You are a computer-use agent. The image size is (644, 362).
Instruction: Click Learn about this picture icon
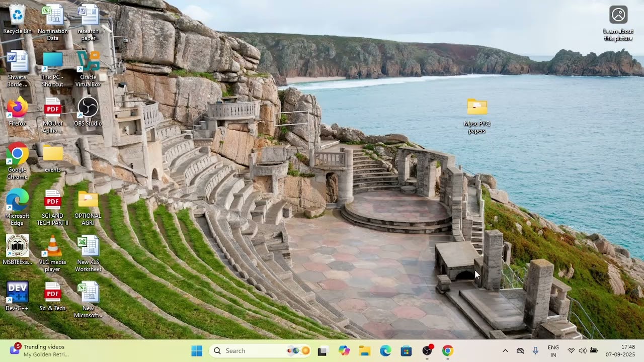pos(618,23)
